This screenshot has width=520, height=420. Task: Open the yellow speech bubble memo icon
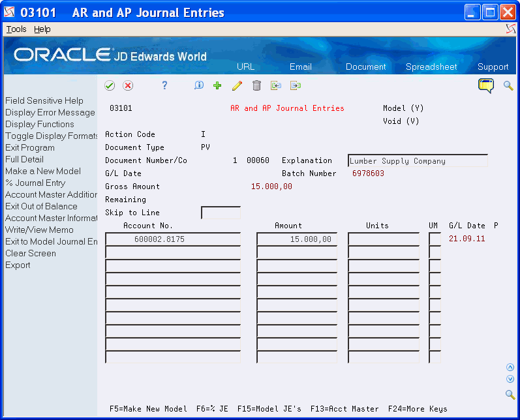click(x=486, y=85)
